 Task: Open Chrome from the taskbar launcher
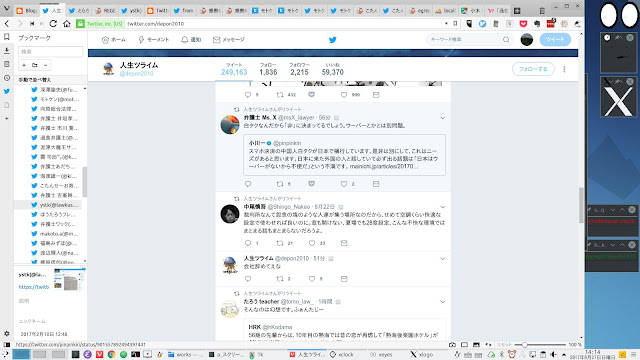pyautogui.click(x=111, y=354)
